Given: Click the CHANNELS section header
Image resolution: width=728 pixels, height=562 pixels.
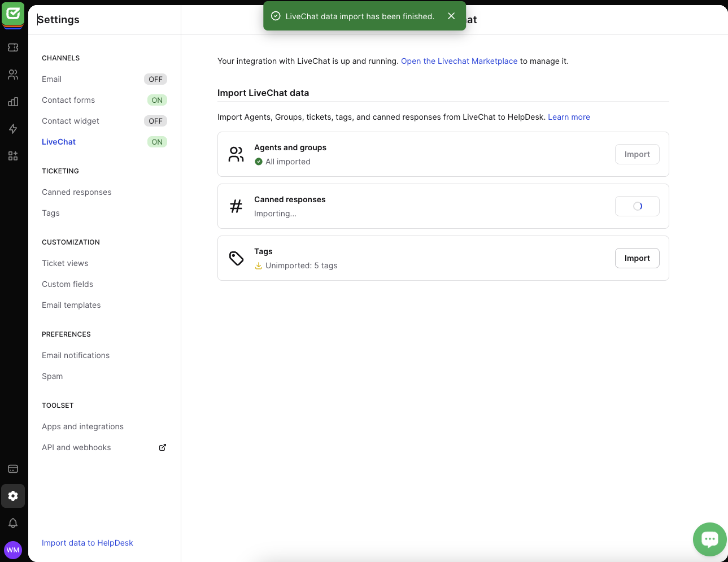Looking at the screenshot, I should tap(61, 58).
